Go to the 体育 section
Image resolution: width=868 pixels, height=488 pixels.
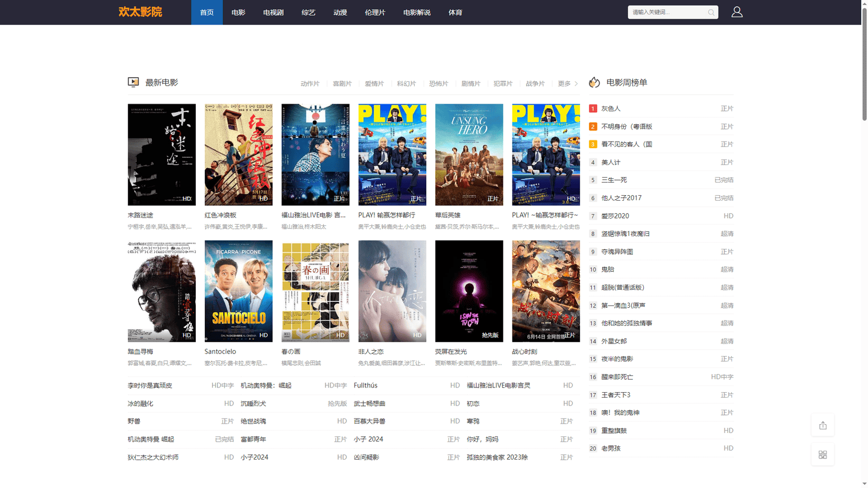(x=455, y=12)
